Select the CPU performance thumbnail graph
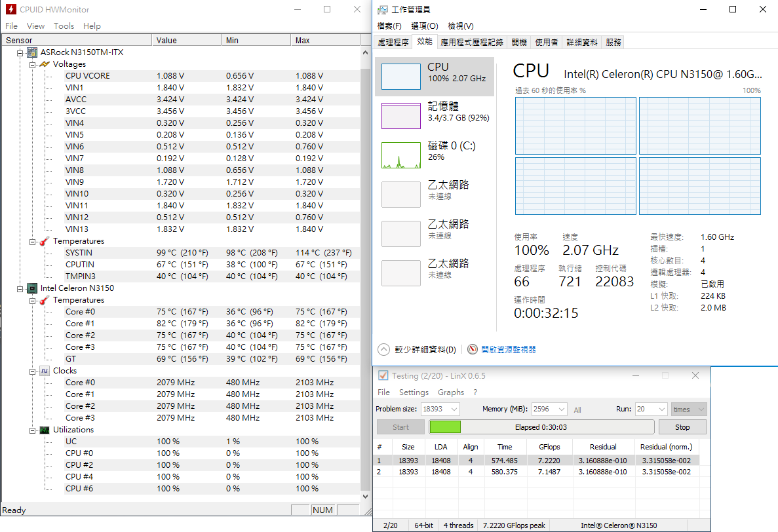The height and width of the screenshot is (532, 778). tap(401, 77)
